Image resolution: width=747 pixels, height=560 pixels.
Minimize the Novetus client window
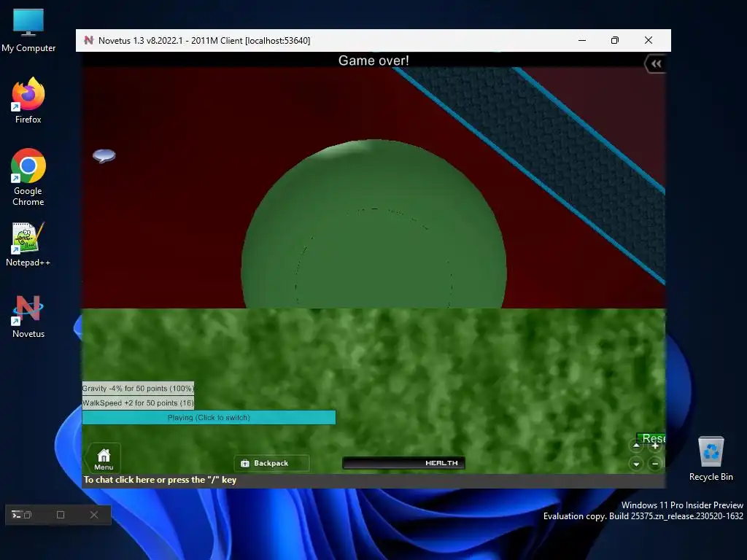point(581,41)
